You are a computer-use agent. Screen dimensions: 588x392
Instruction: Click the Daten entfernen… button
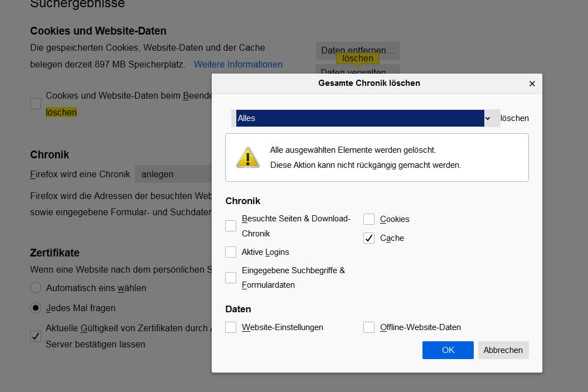(x=357, y=50)
